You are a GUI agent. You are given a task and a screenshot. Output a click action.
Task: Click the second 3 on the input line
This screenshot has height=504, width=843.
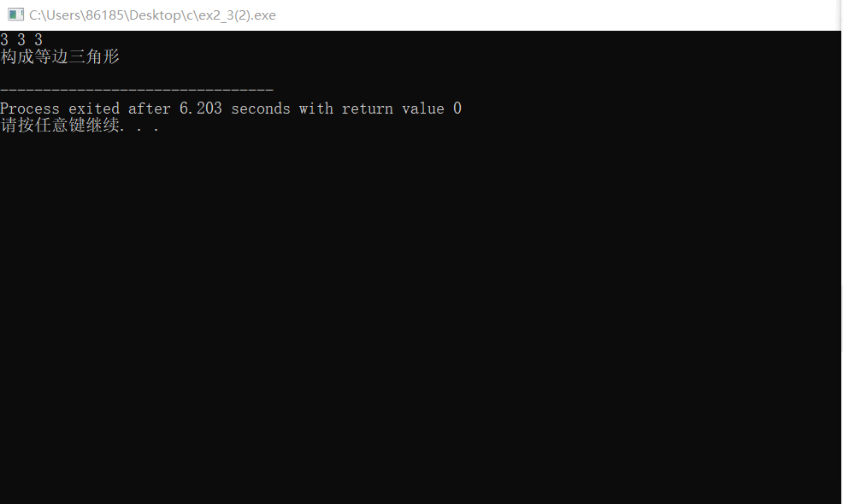click(x=21, y=40)
